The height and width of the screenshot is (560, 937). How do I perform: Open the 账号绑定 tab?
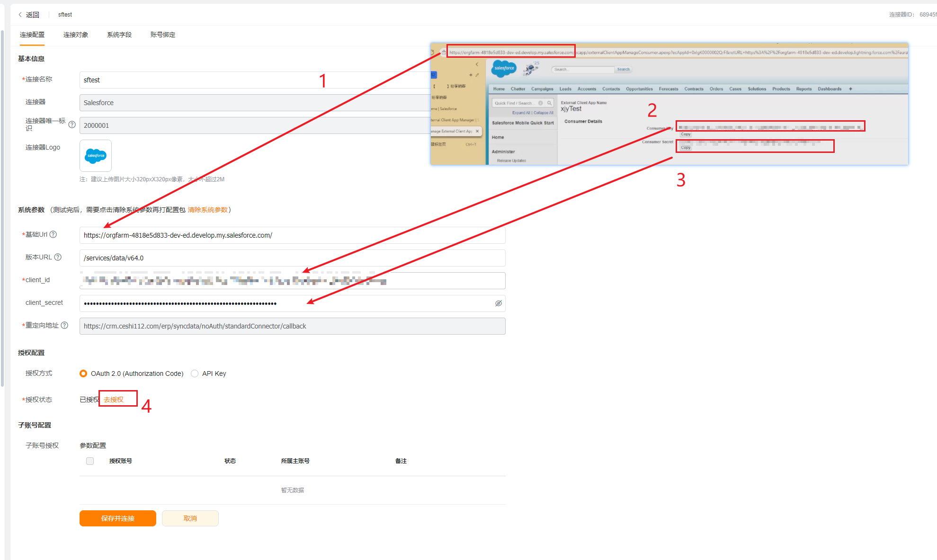163,35
